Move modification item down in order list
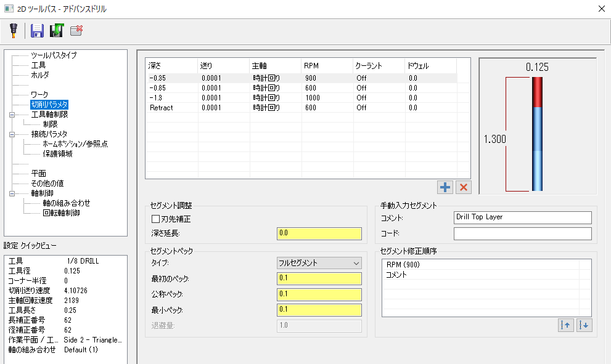This screenshot has width=611, height=364. point(584,325)
